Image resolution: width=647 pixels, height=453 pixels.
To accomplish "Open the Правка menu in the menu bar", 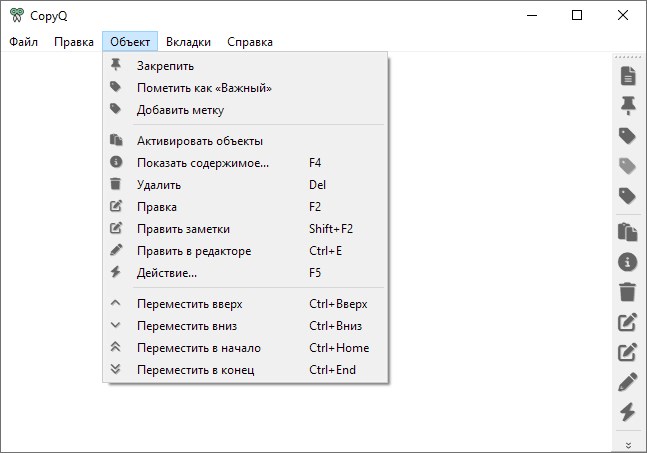I will coord(74,42).
